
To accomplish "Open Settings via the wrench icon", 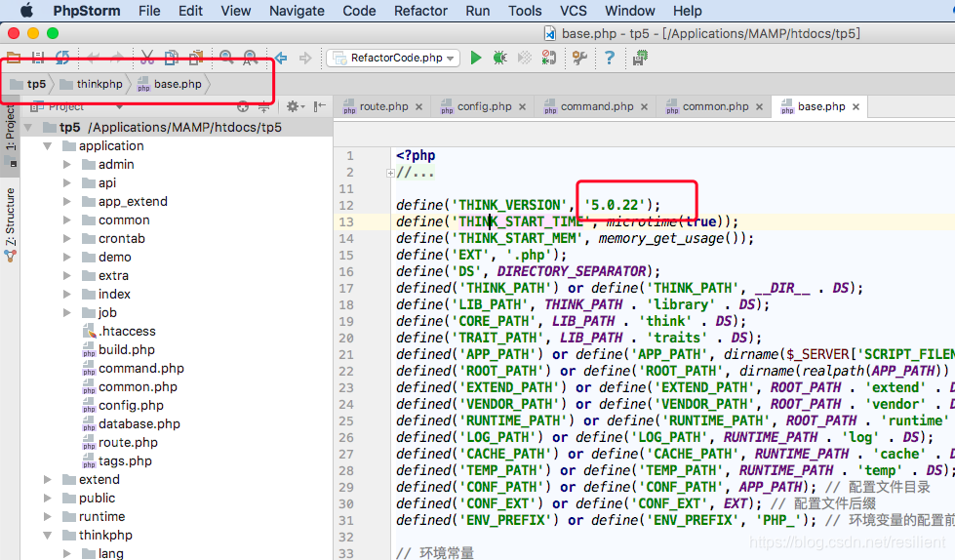I will [579, 58].
